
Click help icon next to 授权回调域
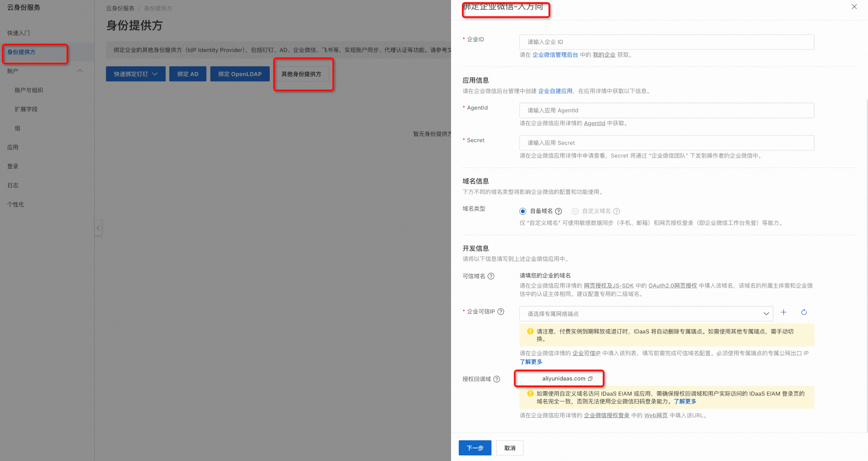[x=497, y=379]
